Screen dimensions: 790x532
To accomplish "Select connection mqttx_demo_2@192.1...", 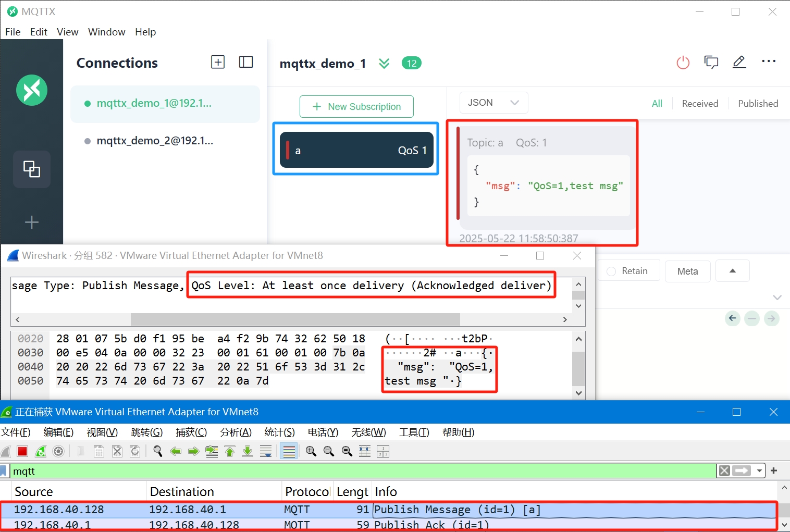I will (x=165, y=141).
